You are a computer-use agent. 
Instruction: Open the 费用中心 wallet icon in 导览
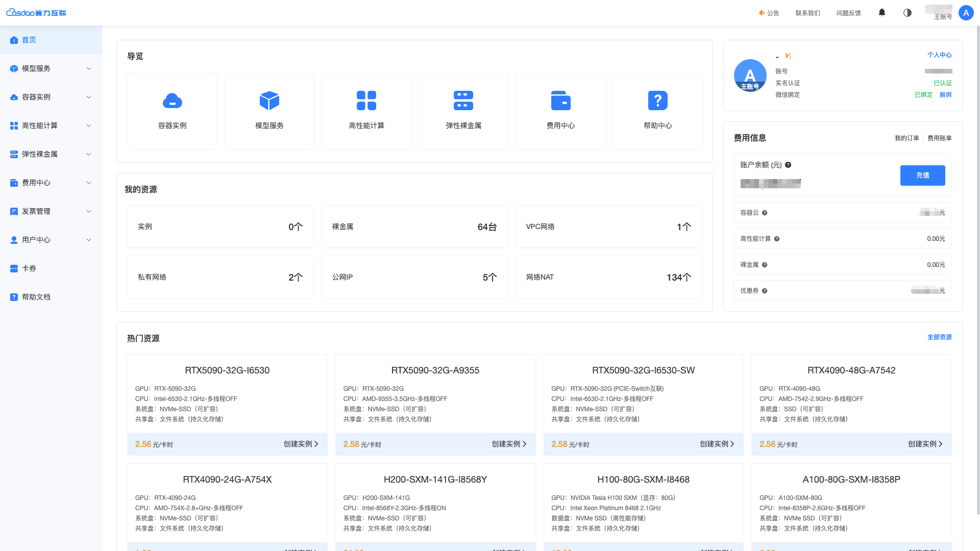tap(561, 101)
